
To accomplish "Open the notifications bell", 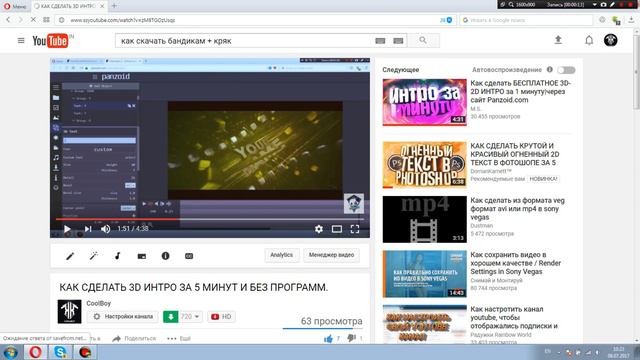I will click(x=589, y=40).
